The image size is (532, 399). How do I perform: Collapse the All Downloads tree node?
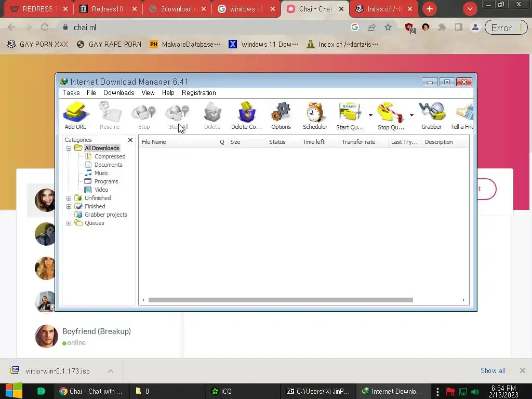click(x=69, y=148)
